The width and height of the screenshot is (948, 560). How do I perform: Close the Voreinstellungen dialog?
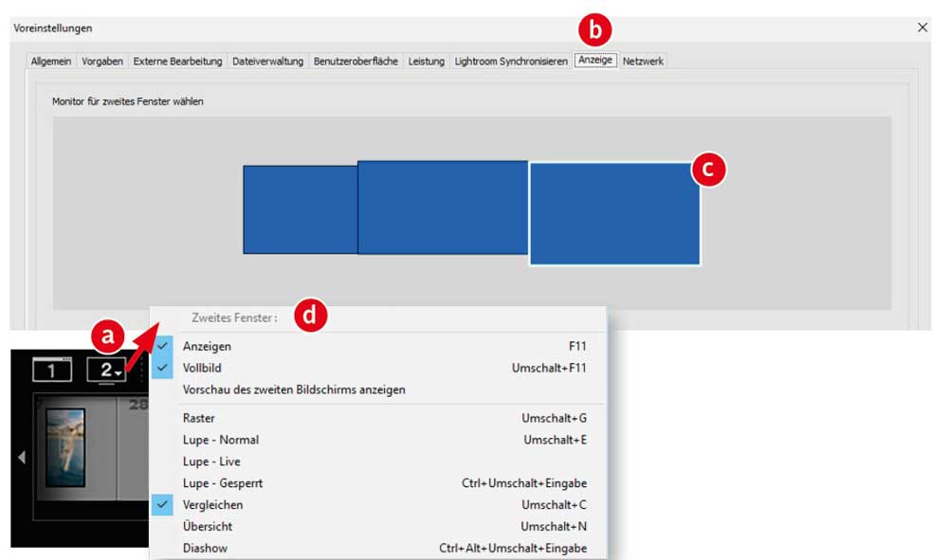coord(922,27)
